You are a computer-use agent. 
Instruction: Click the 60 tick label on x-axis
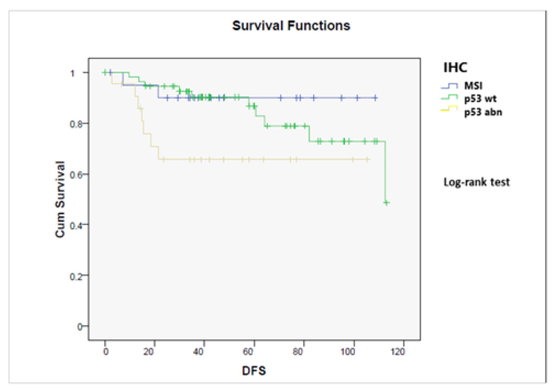tap(248, 351)
